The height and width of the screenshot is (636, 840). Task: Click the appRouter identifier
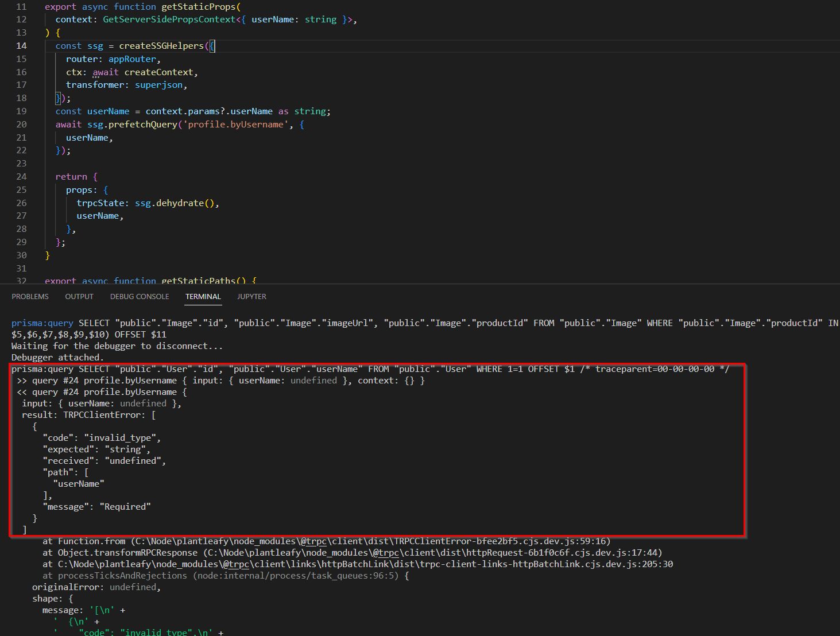[132, 59]
